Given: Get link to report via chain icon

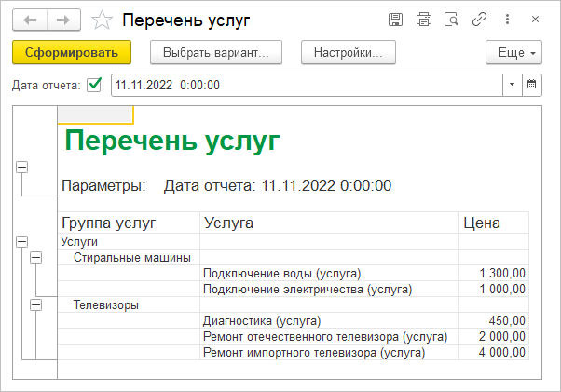Looking at the screenshot, I should point(479,20).
